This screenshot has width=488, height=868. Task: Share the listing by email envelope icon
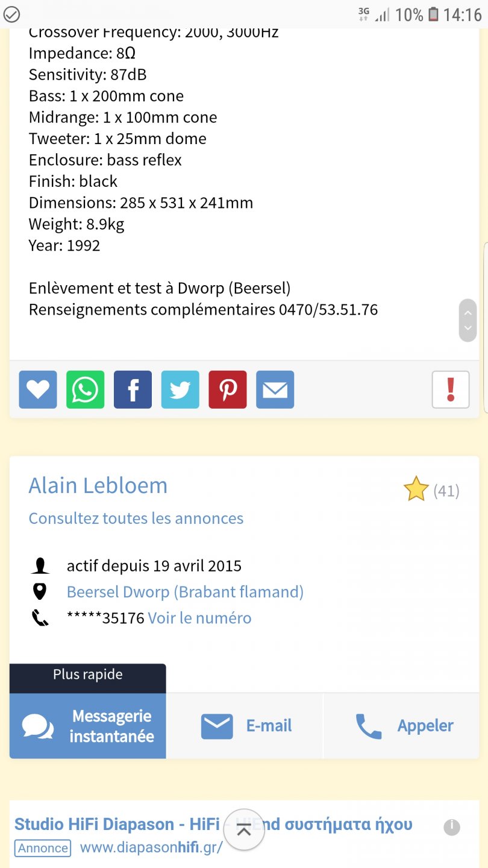point(275,389)
